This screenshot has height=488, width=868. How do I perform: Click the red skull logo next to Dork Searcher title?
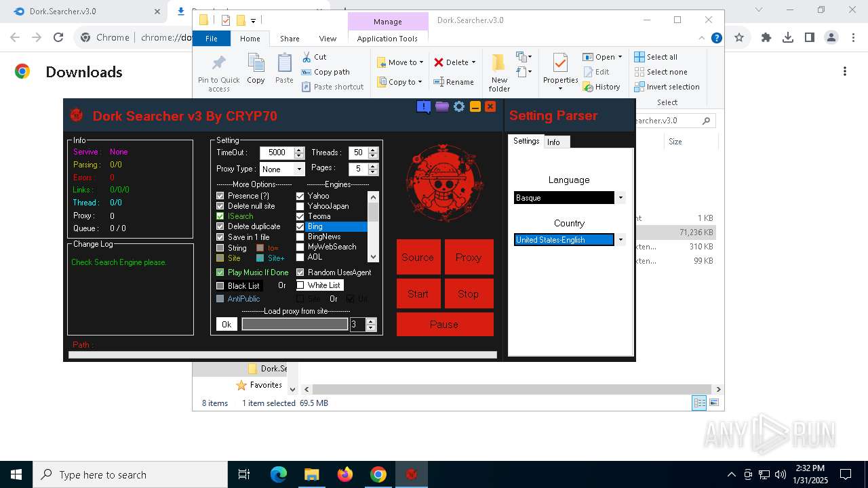[x=77, y=115]
